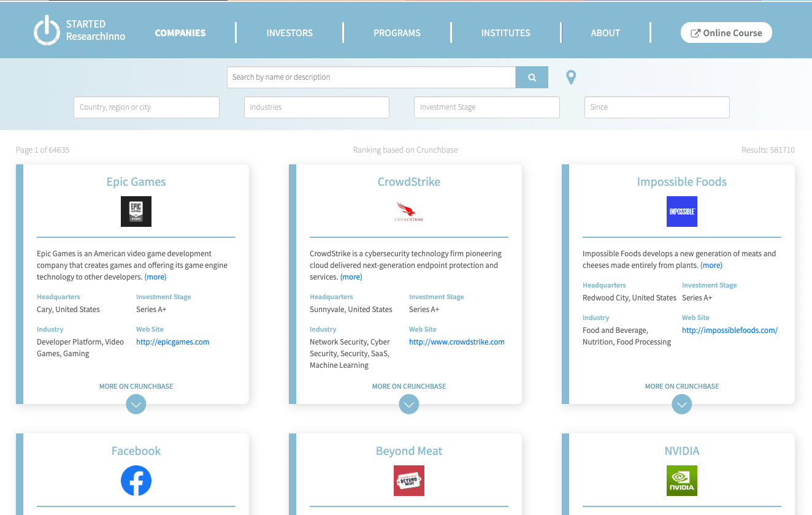Visit the epicgames.com website link
The height and width of the screenshot is (515, 812).
click(x=173, y=342)
